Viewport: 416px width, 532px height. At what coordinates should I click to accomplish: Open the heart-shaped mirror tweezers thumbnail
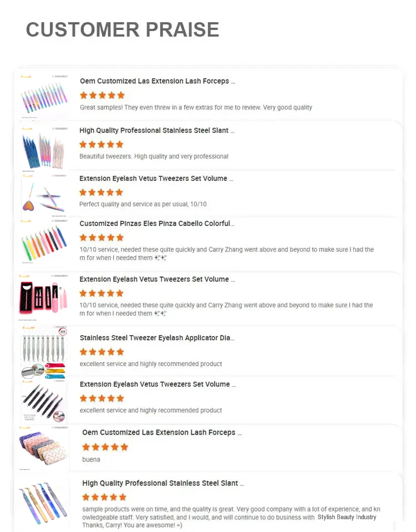click(44, 196)
